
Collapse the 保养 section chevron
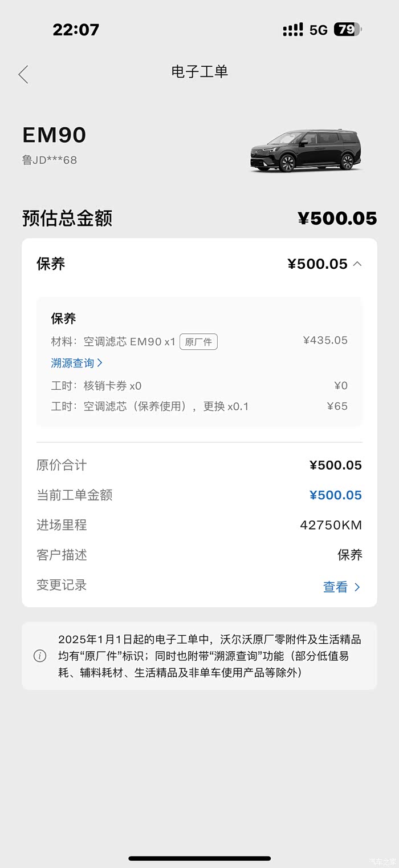357,264
